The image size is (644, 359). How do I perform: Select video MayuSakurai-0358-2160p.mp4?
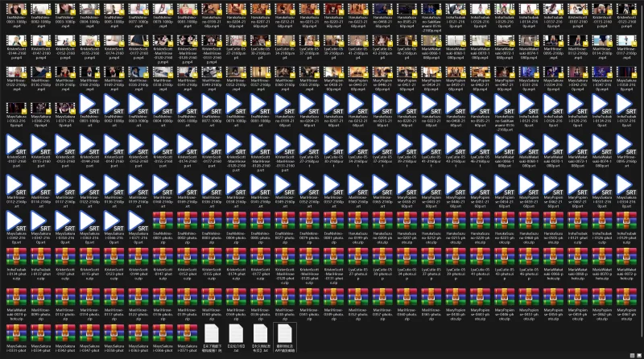pos(627,79)
